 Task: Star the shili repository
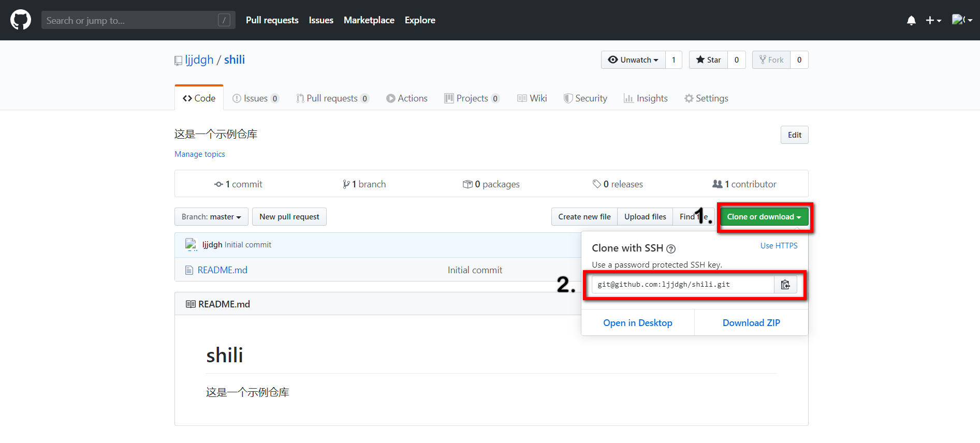click(x=708, y=60)
